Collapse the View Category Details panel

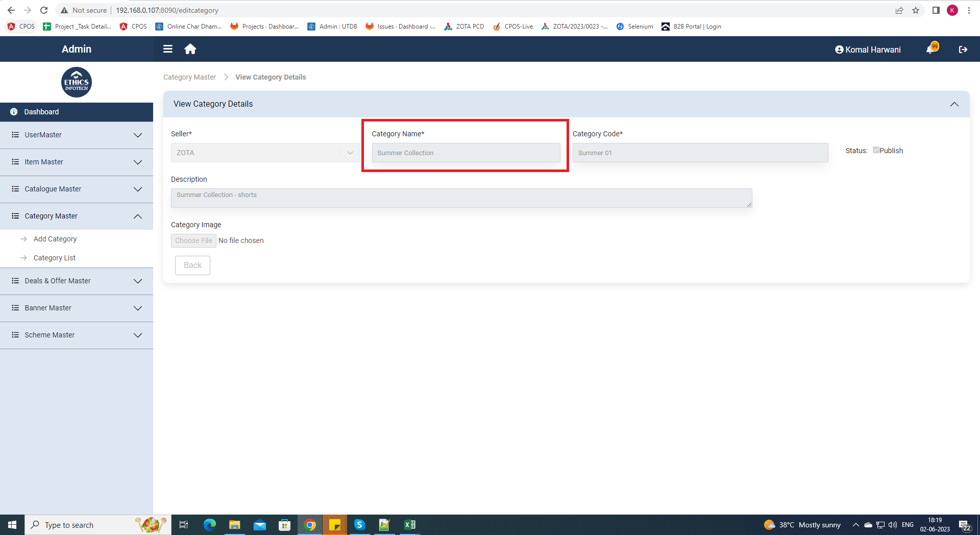pos(954,104)
